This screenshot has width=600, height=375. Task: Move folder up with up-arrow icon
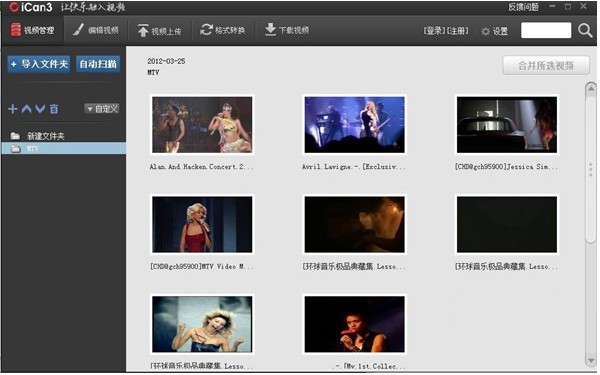[x=26, y=109]
